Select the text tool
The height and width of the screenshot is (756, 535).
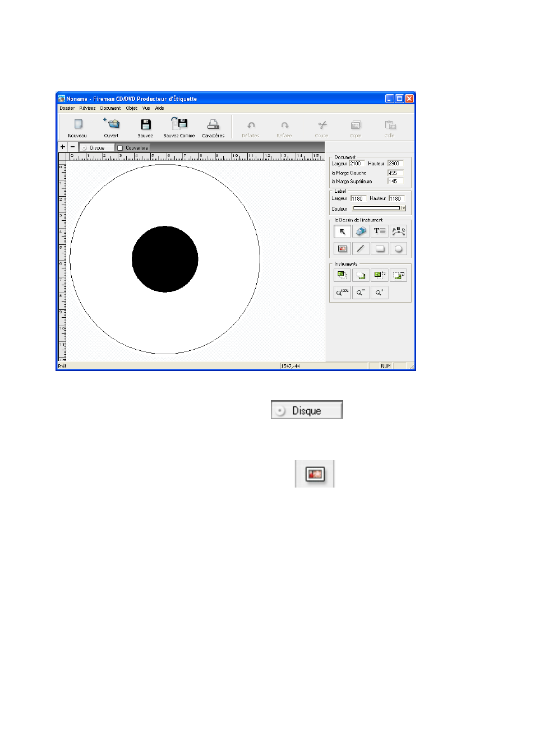coord(380,231)
